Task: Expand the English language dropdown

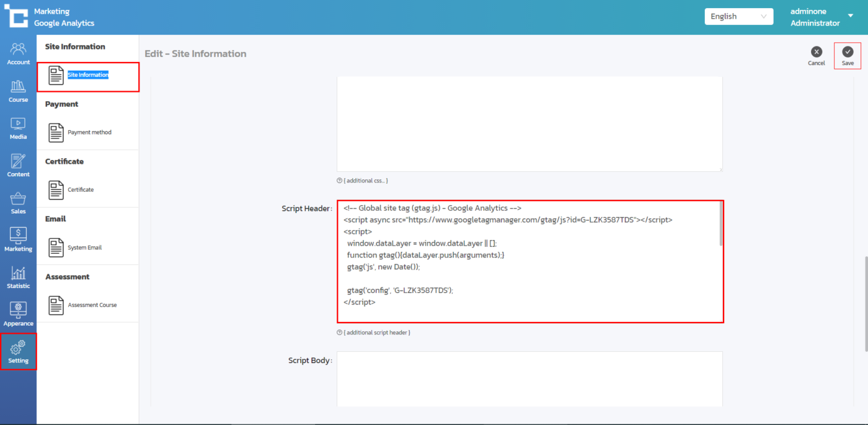Action: (738, 17)
